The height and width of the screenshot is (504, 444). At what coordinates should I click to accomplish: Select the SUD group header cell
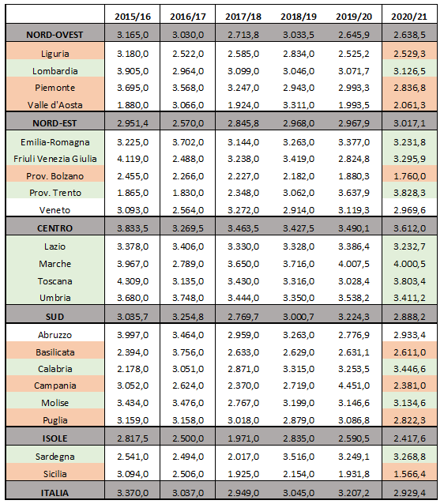[x=55, y=317]
